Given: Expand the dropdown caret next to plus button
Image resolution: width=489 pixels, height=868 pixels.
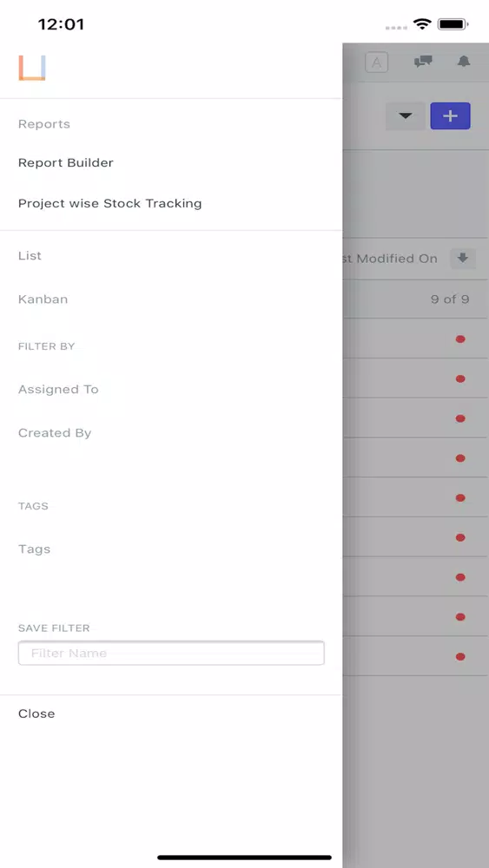Looking at the screenshot, I should pos(406,115).
